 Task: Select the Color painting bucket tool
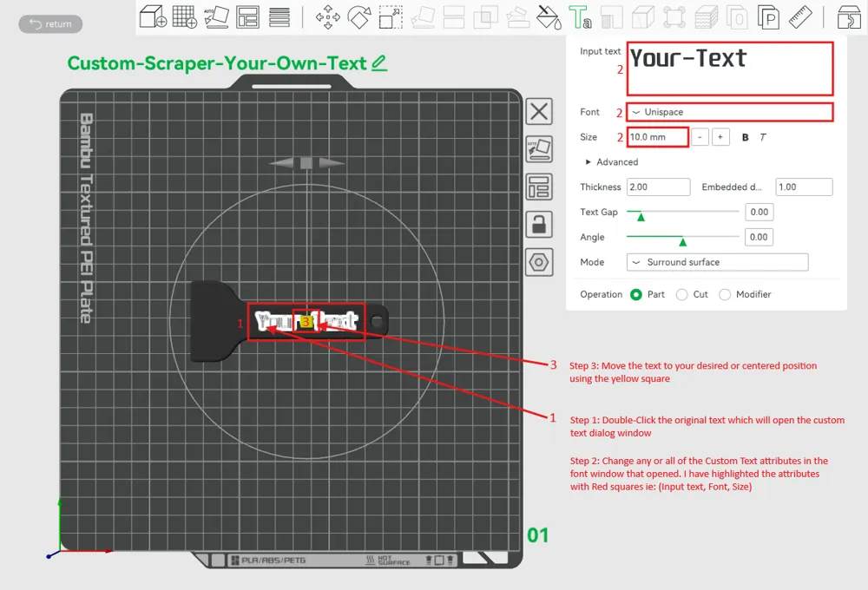(549, 16)
